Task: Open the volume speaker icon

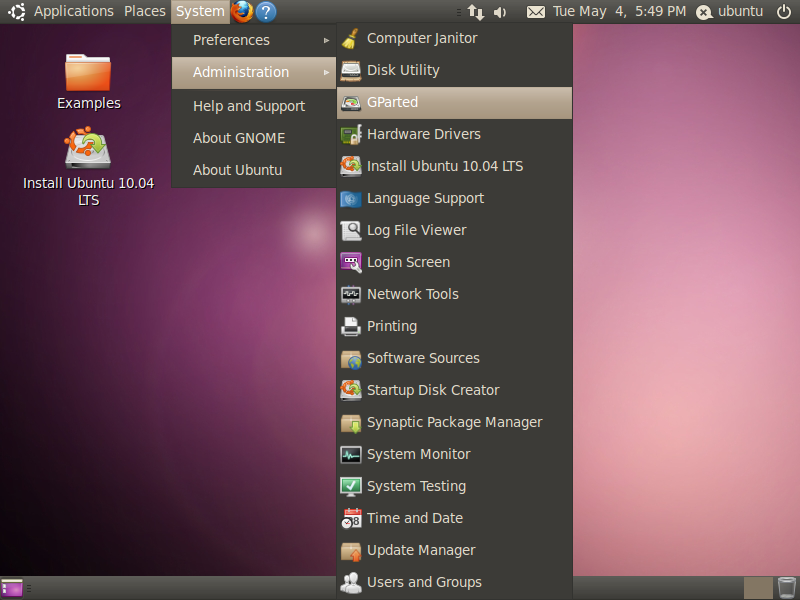Action: (x=500, y=12)
